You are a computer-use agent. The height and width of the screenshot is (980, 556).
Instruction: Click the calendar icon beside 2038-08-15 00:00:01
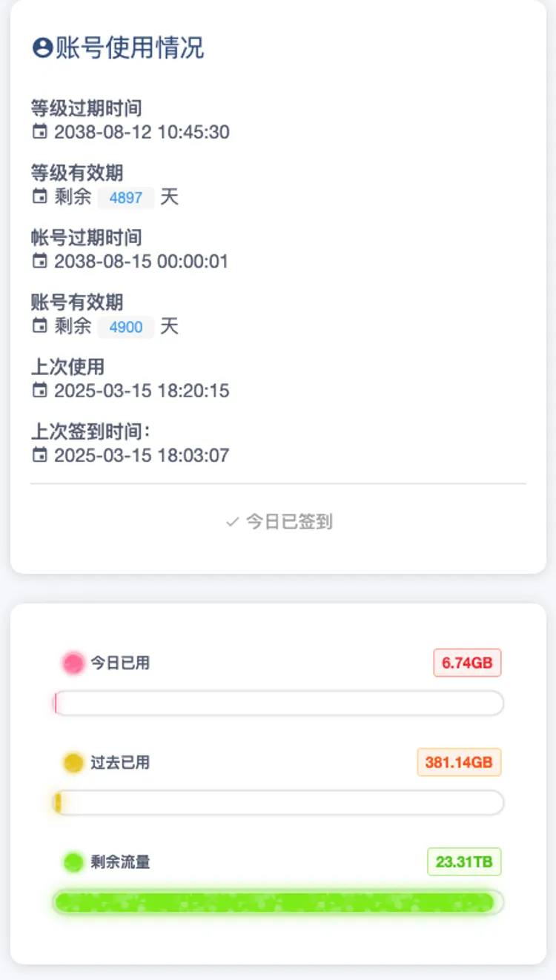[39, 262]
